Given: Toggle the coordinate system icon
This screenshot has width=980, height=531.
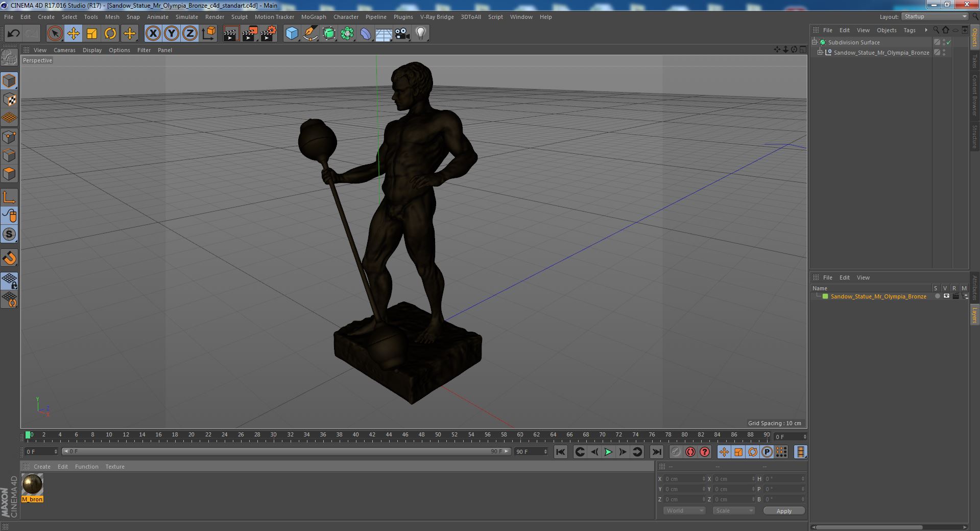Looking at the screenshot, I should [209, 34].
